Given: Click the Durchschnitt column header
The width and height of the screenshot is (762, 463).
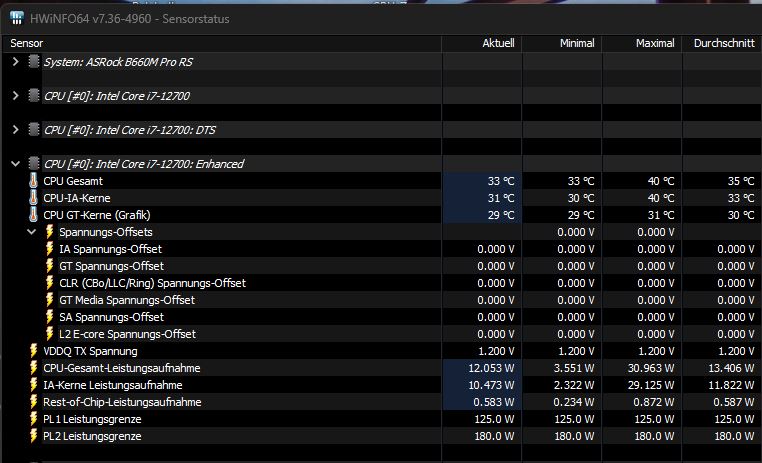Looking at the screenshot, I should (x=722, y=43).
